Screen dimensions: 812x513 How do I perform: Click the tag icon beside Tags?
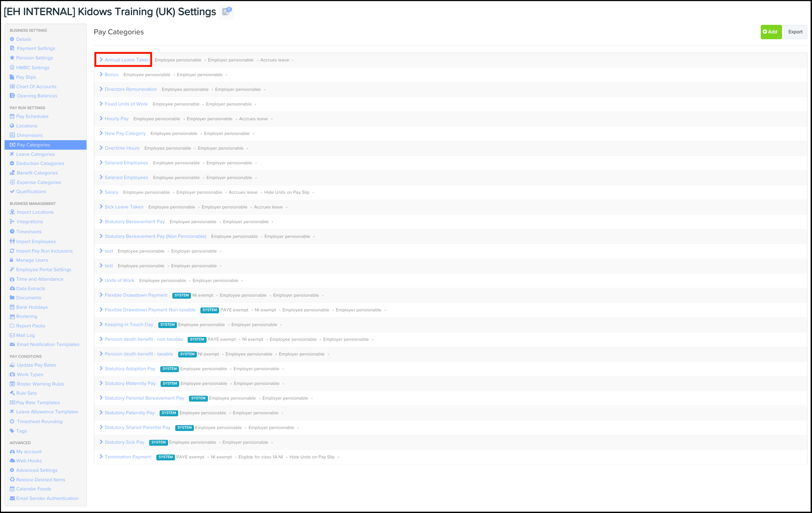12,431
